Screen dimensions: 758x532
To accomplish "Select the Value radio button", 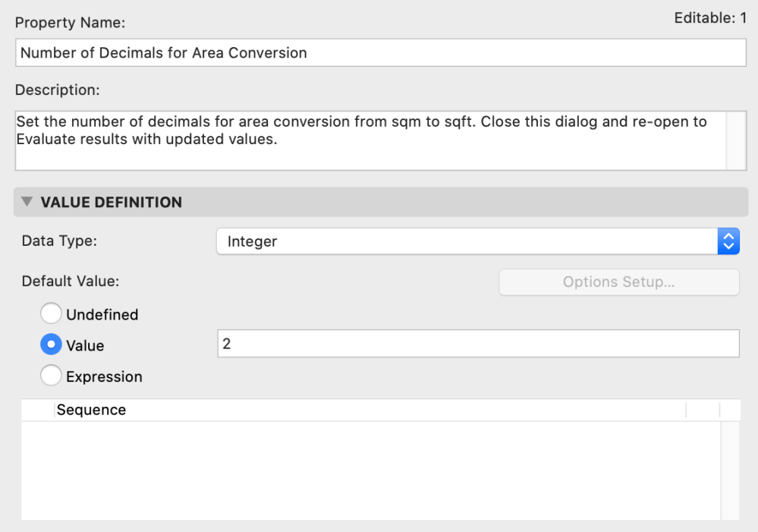I will point(51,345).
